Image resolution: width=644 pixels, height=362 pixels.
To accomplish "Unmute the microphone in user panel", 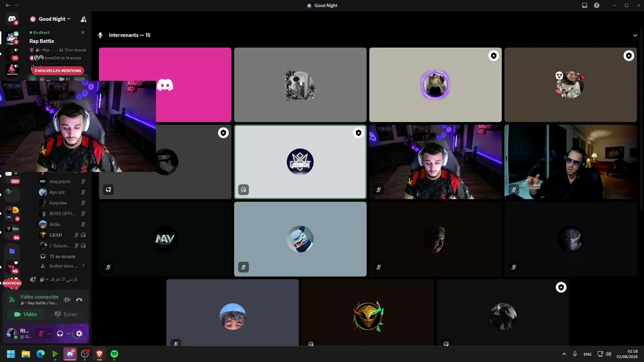I will tap(41, 333).
